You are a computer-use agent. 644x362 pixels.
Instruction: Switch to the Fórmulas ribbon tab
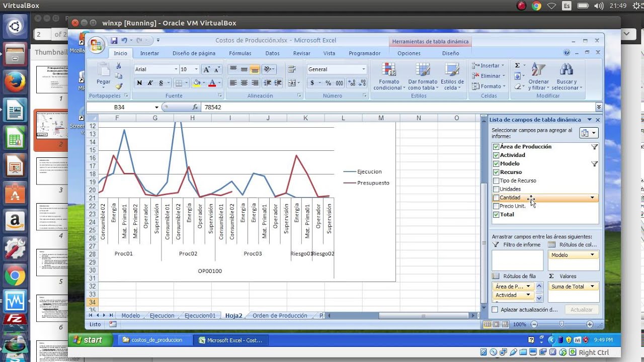240,53
